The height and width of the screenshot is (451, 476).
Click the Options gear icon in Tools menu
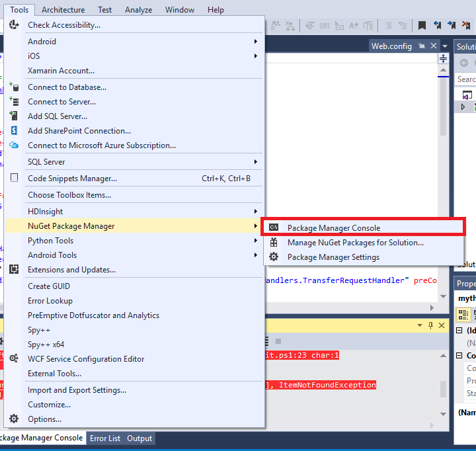[14, 419]
